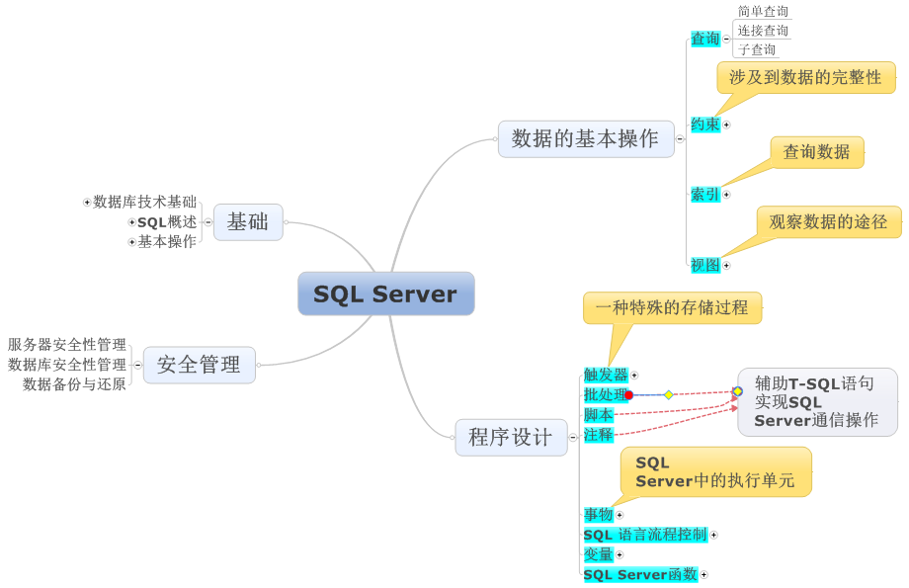Expand the 触发器 topic
The image size is (909, 588).
tap(636, 375)
